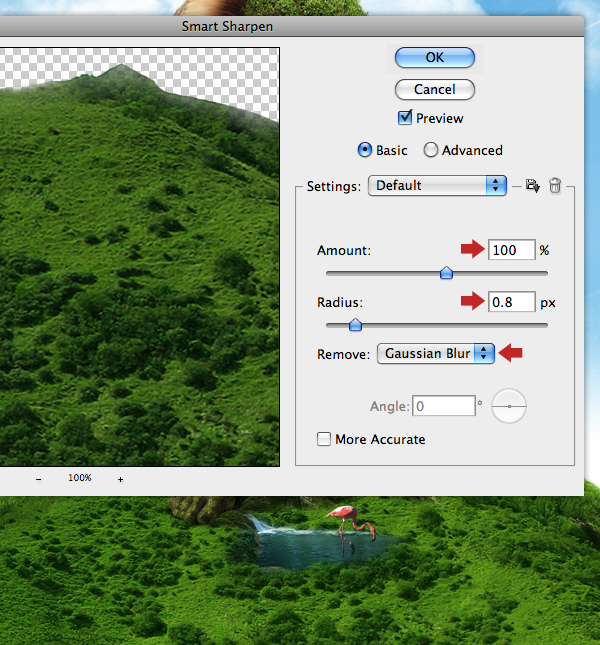
Task: Zoom in preview with plus button
Action: pyautogui.click(x=120, y=479)
